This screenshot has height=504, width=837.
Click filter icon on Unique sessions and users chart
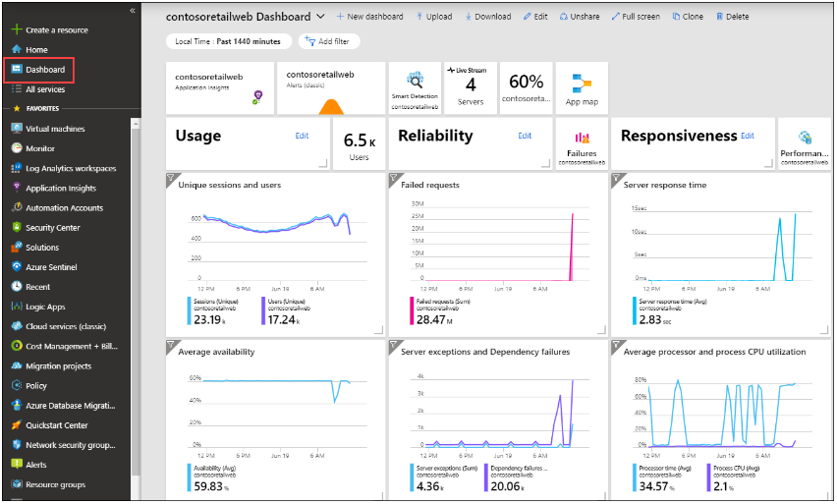(x=171, y=178)
